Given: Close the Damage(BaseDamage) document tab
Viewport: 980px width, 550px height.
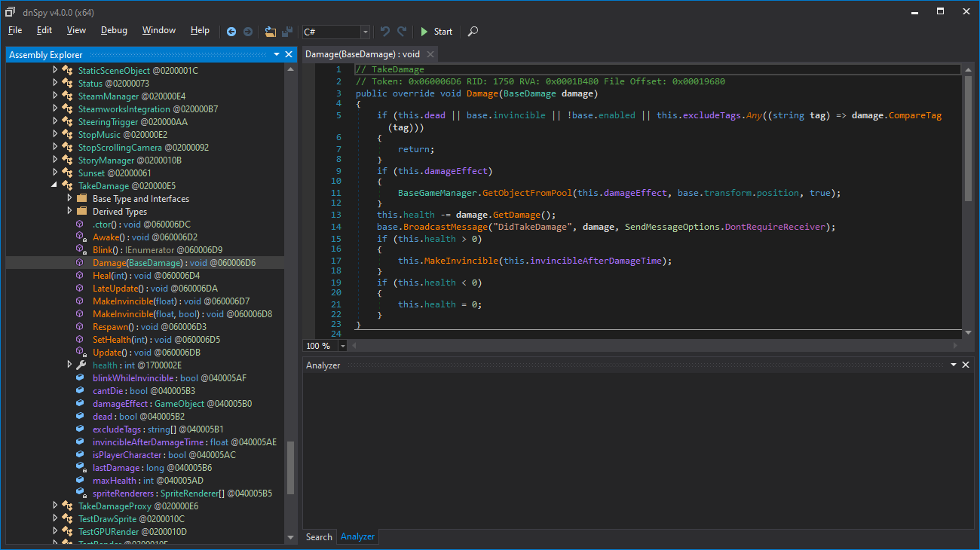Looking at the screenshot, I should click(x=430, y=54).
